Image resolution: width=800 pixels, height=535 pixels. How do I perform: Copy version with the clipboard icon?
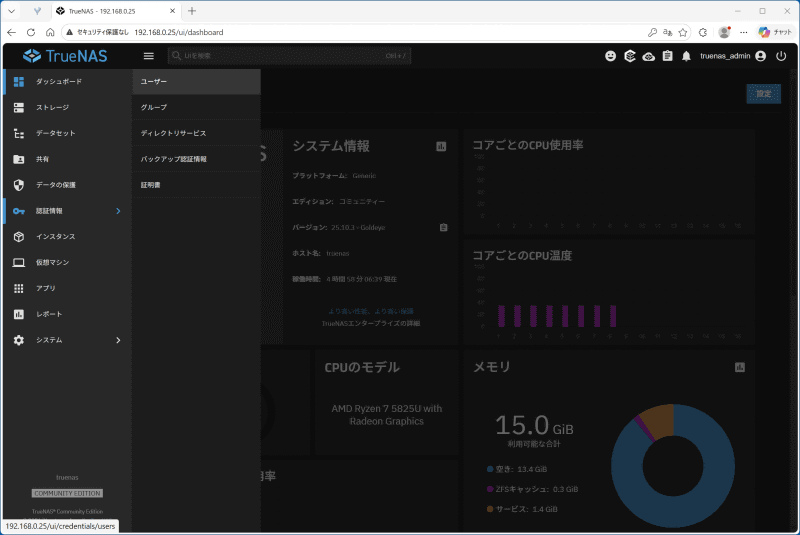(443, 227)
